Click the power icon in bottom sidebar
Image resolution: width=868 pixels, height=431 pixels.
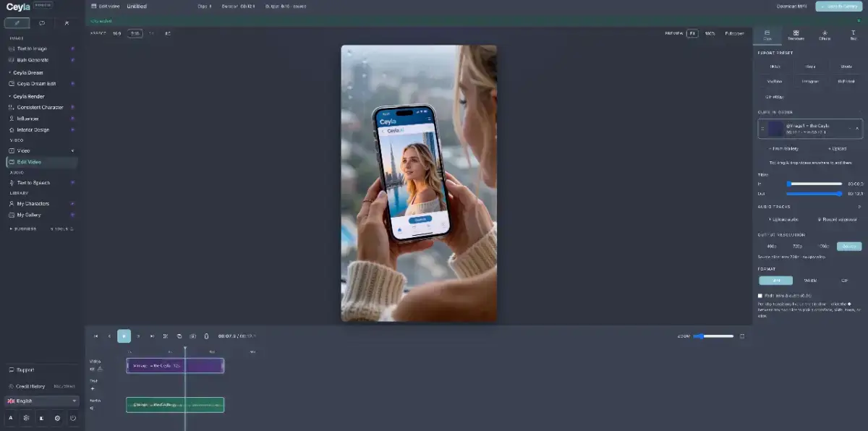point(73,418)
